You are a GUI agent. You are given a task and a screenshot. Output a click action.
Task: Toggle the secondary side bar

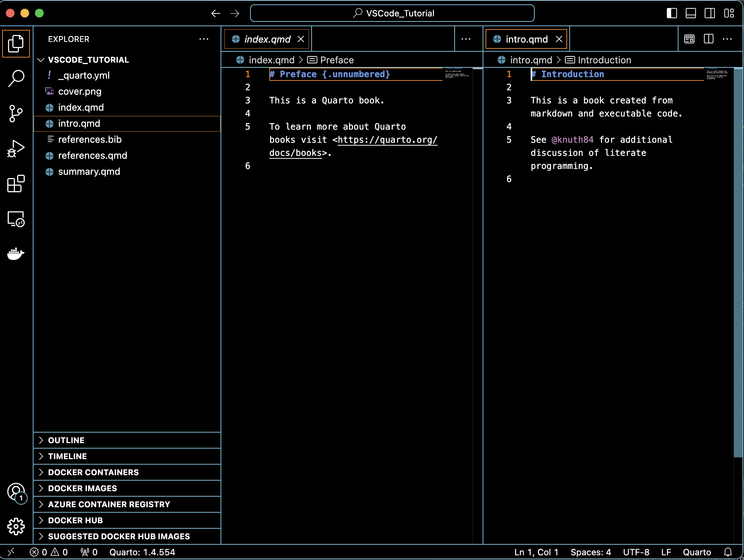click(710, 13)
